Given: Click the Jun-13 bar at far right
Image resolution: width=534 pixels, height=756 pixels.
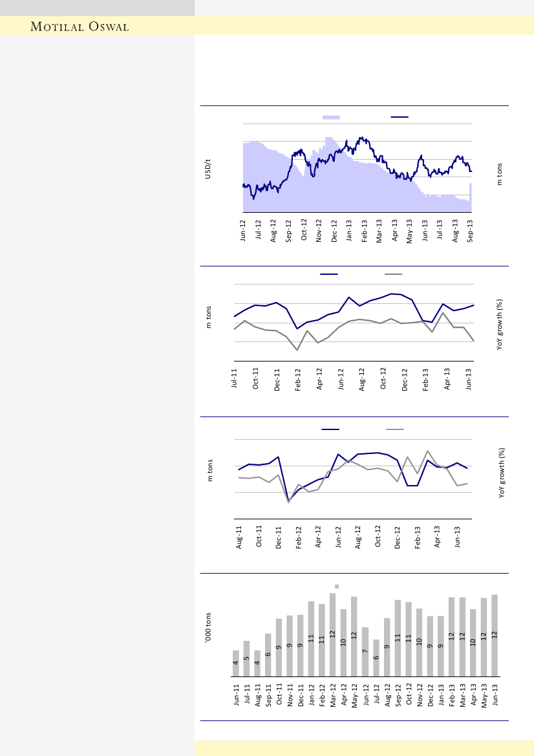Looking at the screenshot, I should coord(495,635).
